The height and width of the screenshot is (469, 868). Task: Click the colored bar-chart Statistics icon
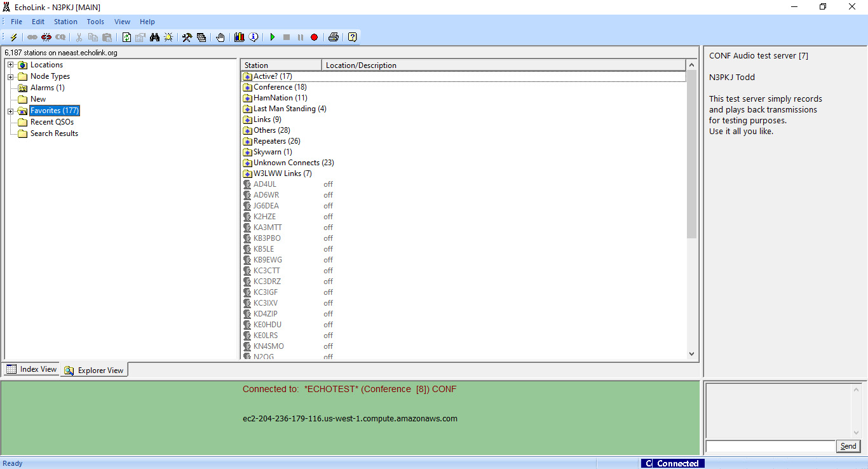pyautogui.click(x=239, y=37)
